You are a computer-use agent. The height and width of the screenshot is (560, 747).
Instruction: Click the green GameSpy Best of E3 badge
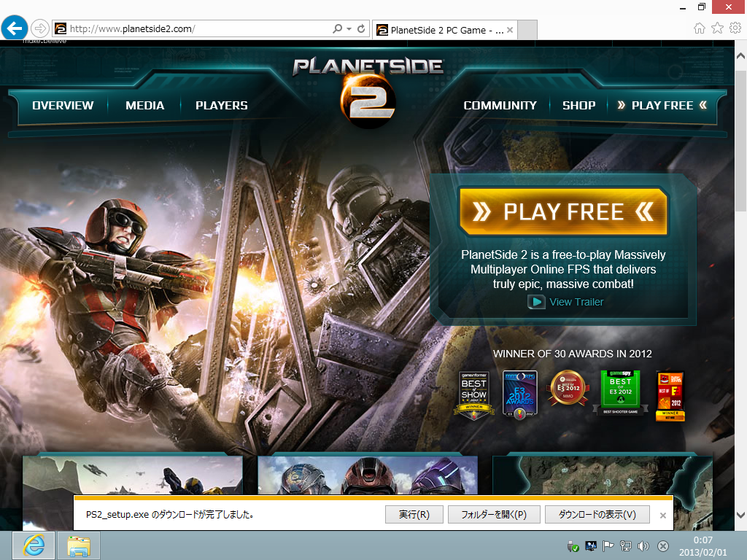620,393
